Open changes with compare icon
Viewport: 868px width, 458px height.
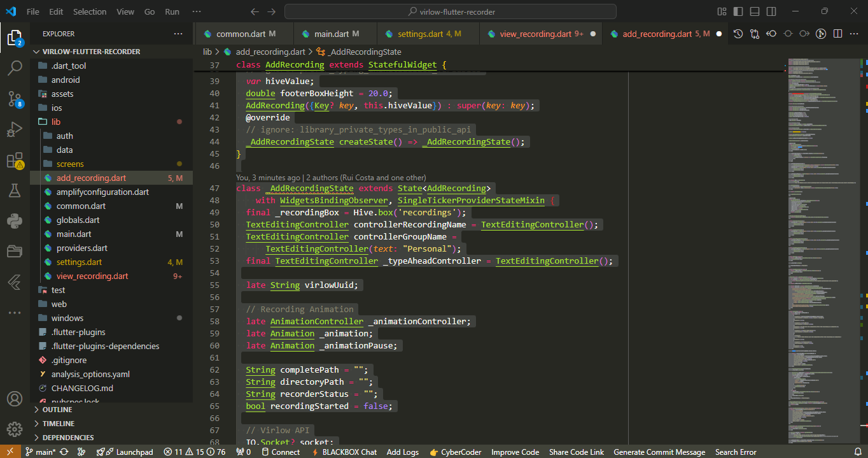(755, 34)
